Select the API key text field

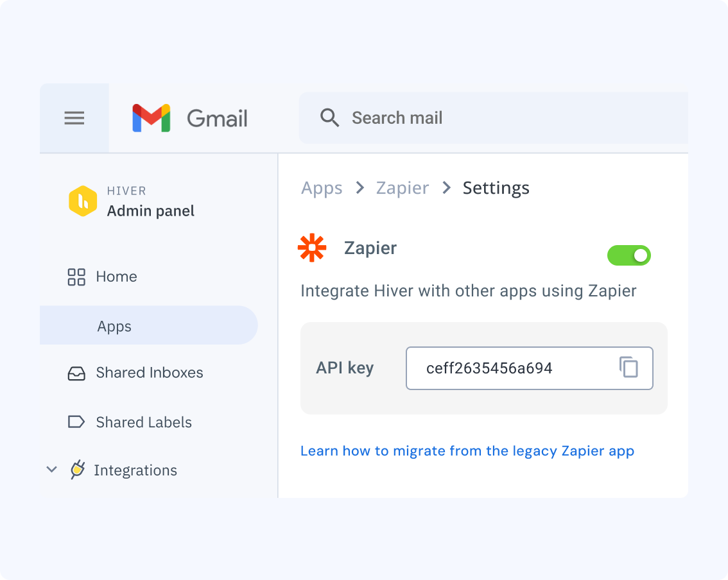tap(507, 368)
